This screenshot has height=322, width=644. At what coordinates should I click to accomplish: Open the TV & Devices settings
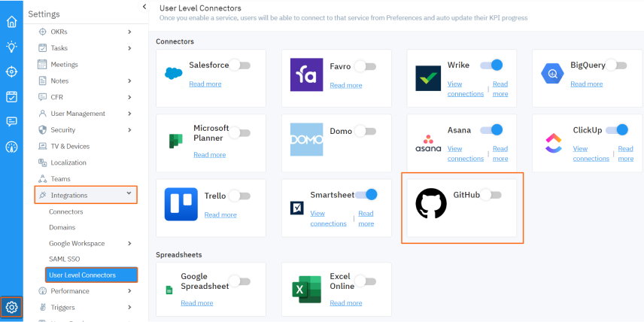pyautogui.click(x=70, y=146)
